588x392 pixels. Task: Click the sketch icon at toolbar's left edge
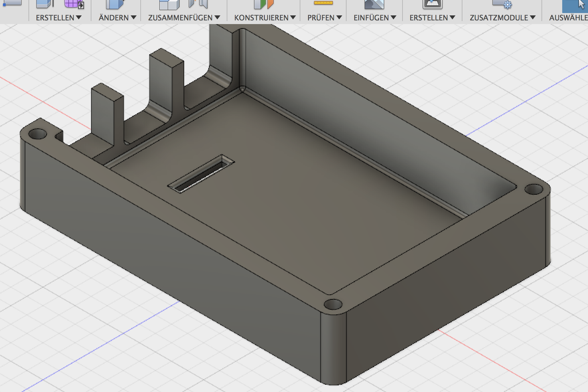12,3
